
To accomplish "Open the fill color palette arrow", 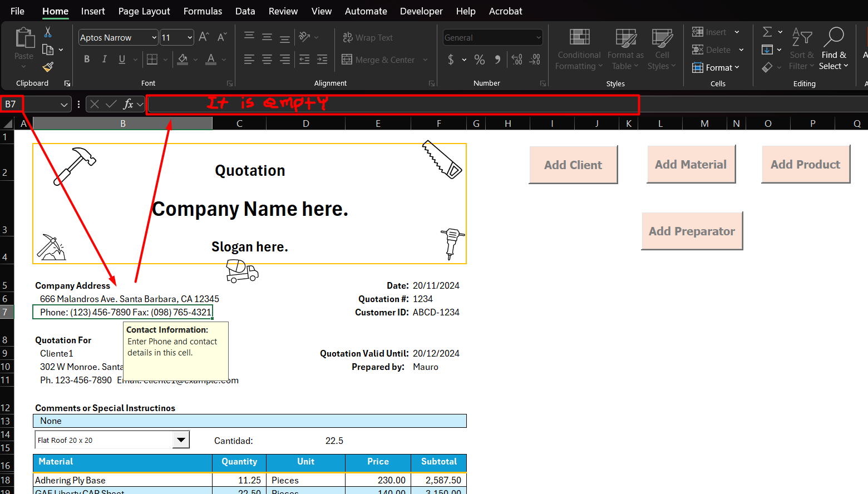I will click(195, 60).
